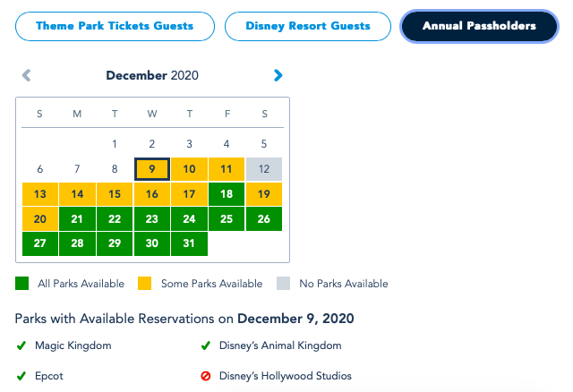573x392 pixels.
Task: Click the Epcot green checkmark icon
Action: [x=21, y=376]
